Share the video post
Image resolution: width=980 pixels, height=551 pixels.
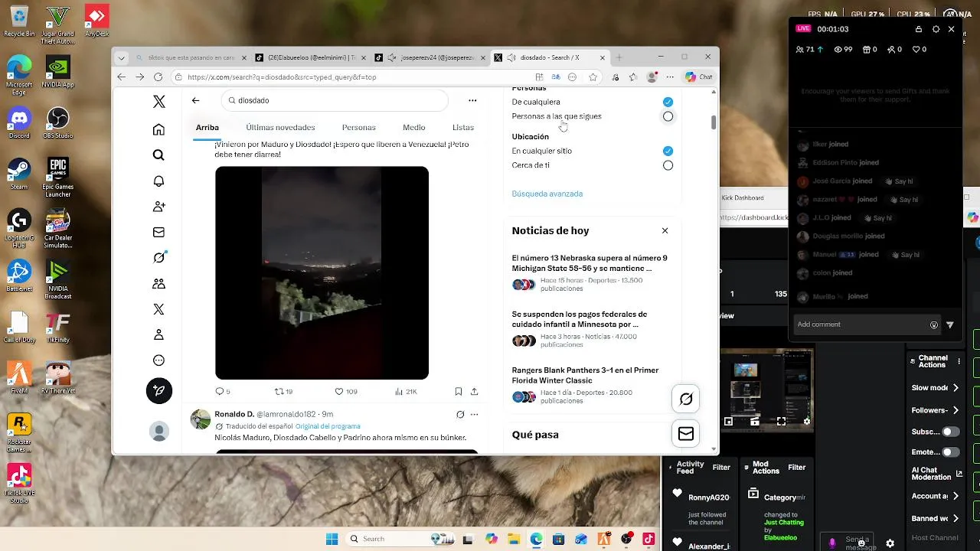[x=474, y=391]
